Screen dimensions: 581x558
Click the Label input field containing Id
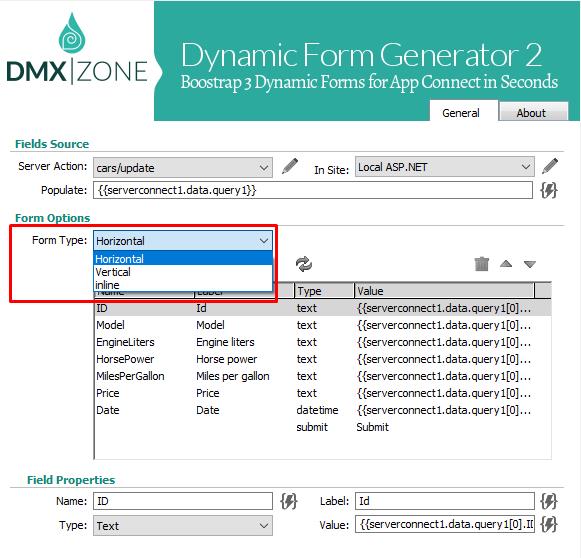445,501
